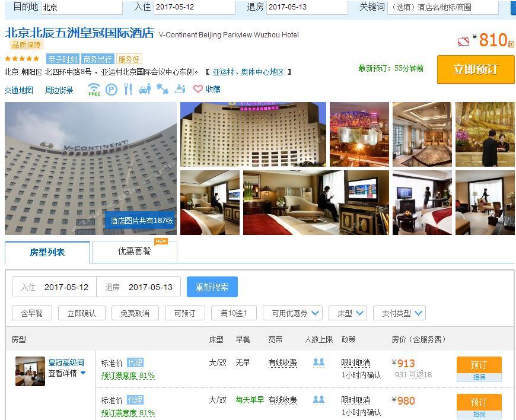The height and width of the screenshot is (420, 516).
Task: Click the 收藏 favorite link text
Action: point(213,89)
